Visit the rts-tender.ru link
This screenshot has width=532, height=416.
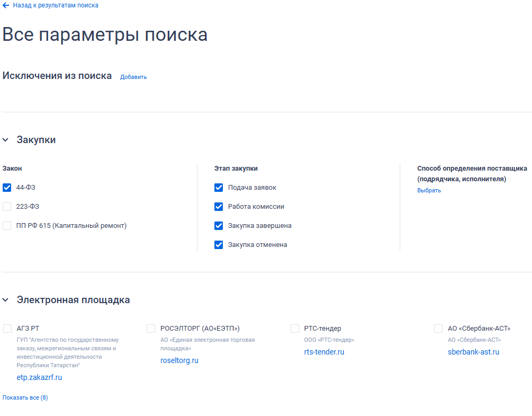click(x=324, y=352)
